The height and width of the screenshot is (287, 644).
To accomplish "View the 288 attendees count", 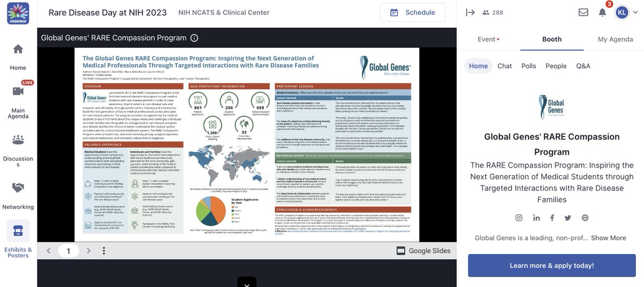I will point(493,12).
